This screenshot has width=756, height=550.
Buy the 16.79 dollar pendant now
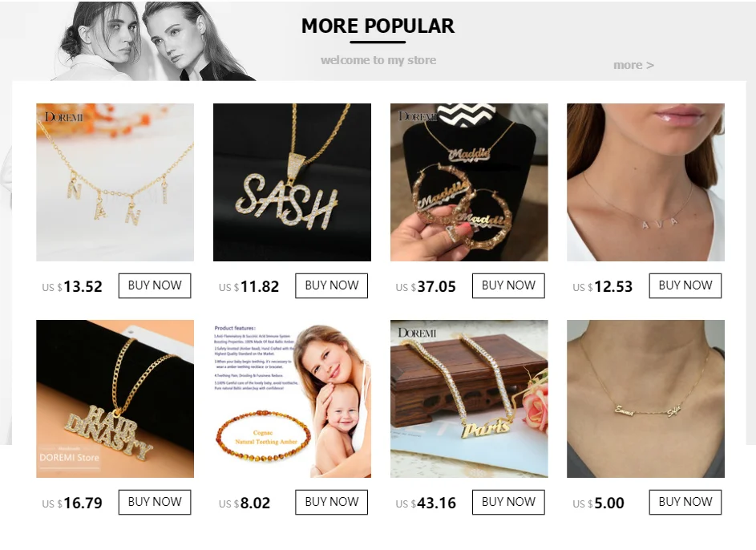155,502
